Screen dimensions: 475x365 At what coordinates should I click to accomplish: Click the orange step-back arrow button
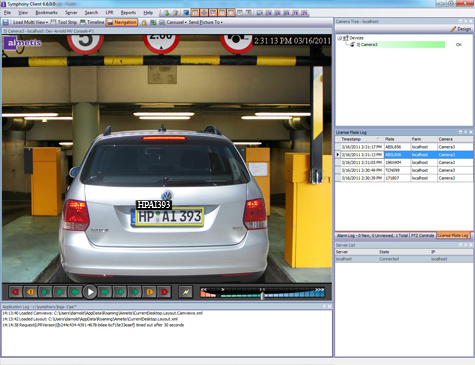30,292
